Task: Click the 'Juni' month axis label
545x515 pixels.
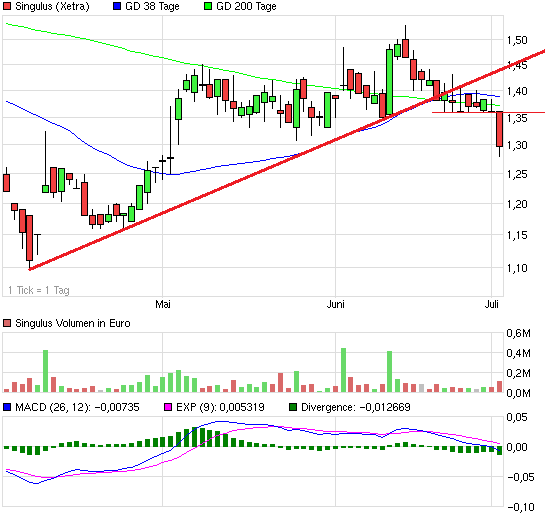Action: click(x=335, y=304)
